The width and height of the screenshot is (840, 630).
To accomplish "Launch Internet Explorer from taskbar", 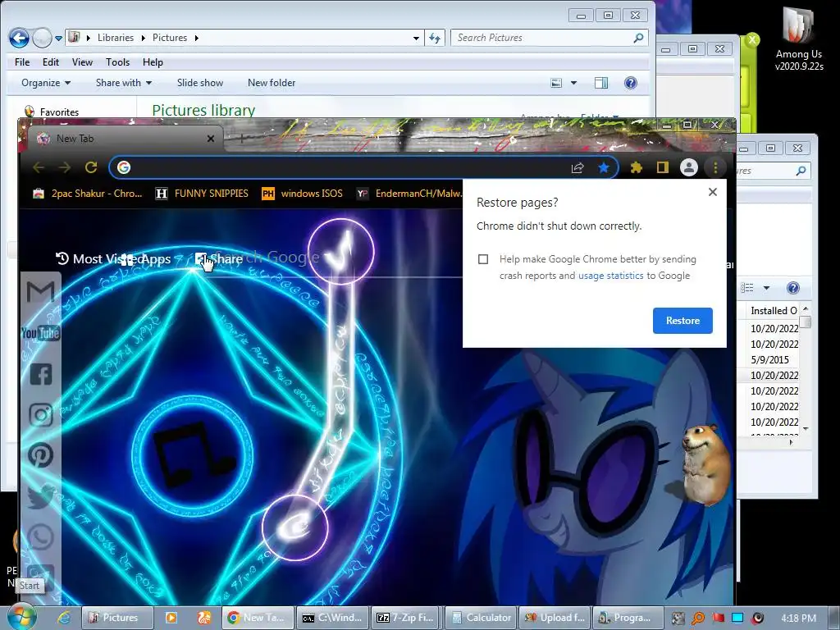I will pos(64,618).
